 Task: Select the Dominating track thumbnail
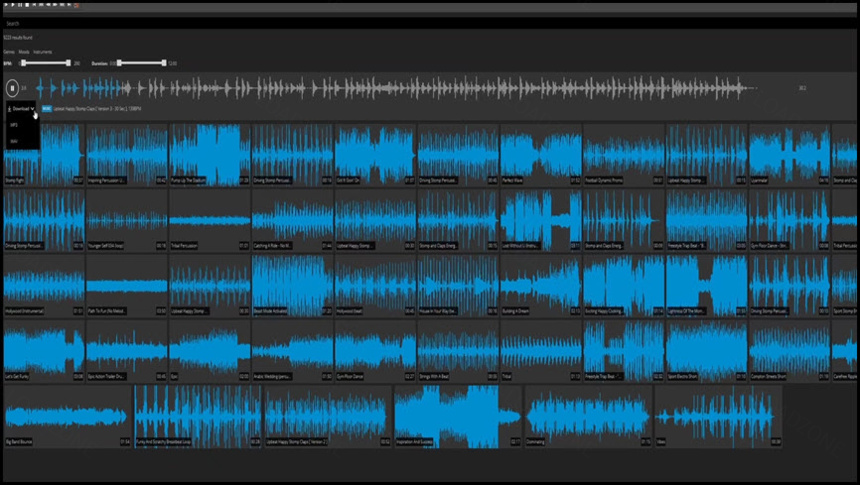(588, 416)
